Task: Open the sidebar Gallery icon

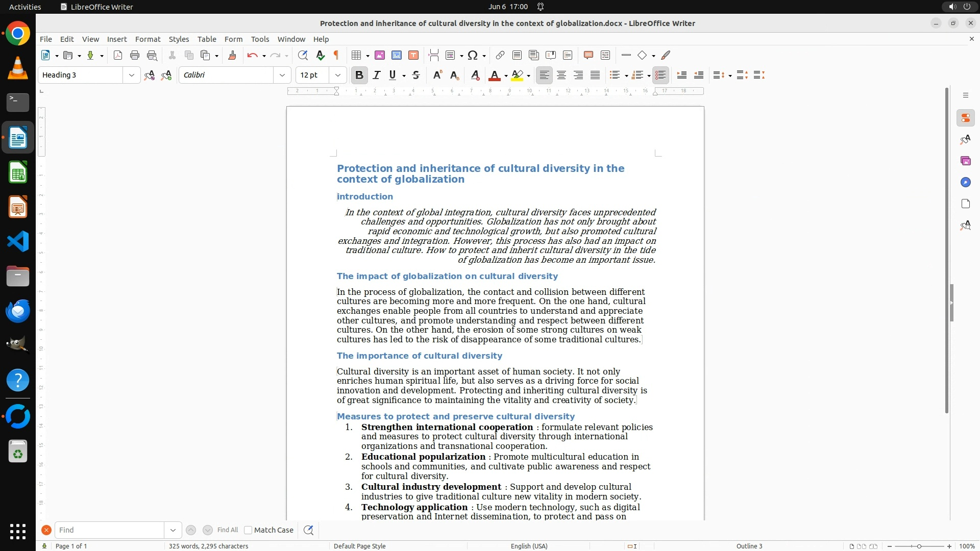Action: tap(965, 161)
